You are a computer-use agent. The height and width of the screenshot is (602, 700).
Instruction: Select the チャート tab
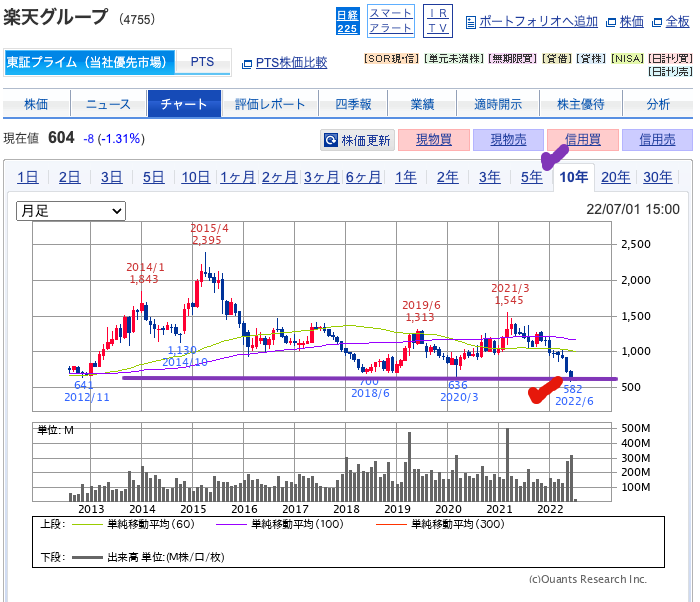184,104
